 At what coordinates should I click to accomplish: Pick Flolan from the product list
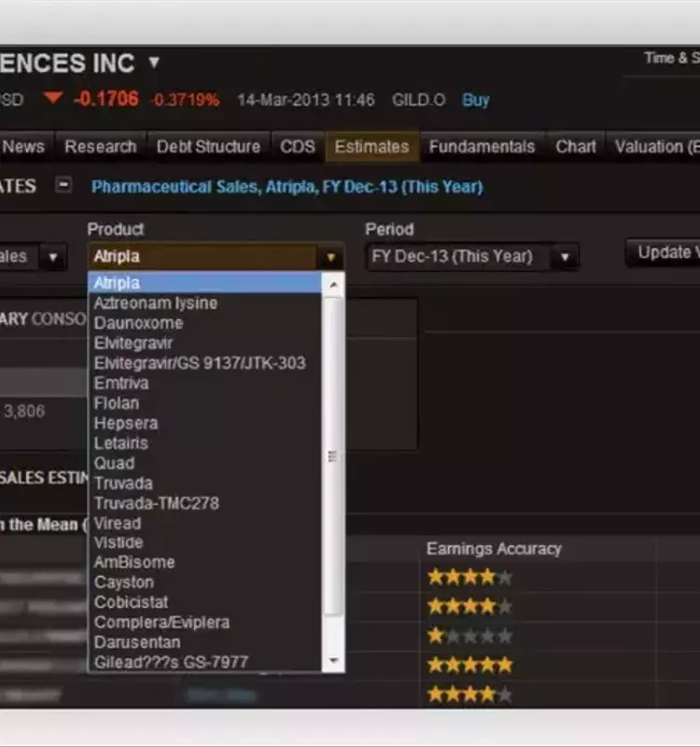coord(204,403)
